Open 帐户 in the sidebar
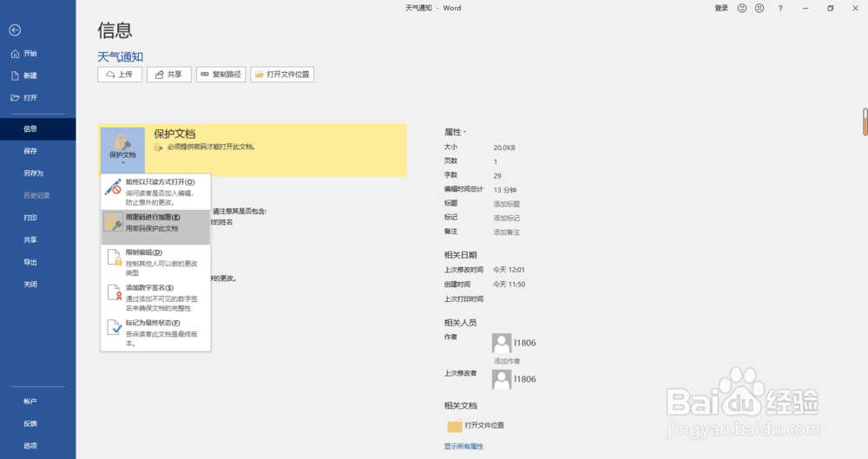The width and height of the screenshot is (868, 459). tap(37, 402)
